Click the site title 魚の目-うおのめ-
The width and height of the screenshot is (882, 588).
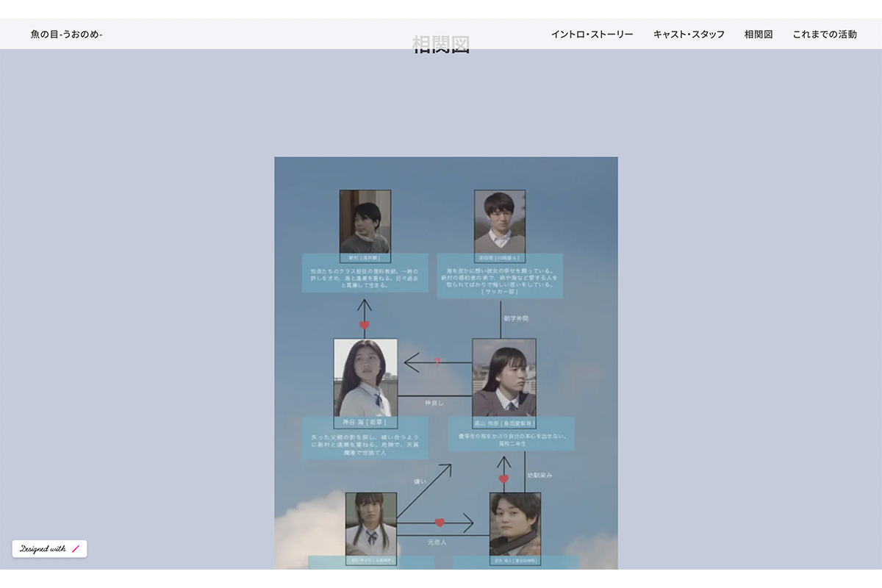[x=67, y=34]
